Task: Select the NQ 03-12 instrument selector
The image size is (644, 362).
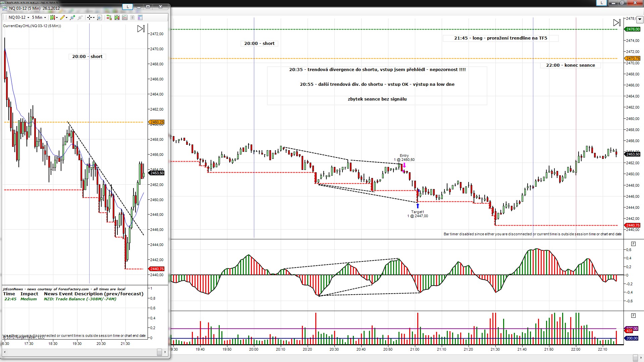Action: [x=19, y=17]
